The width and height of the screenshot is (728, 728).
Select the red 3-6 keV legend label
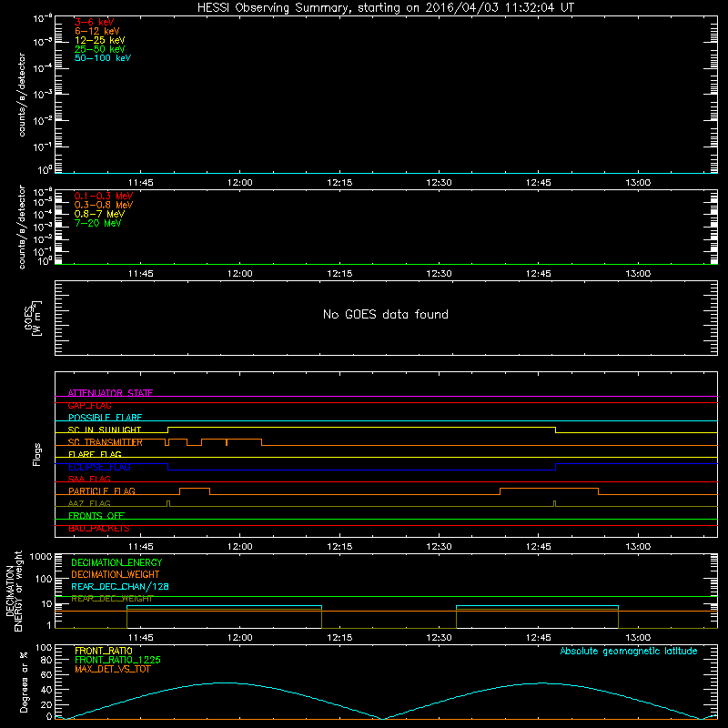coord(94,22)
